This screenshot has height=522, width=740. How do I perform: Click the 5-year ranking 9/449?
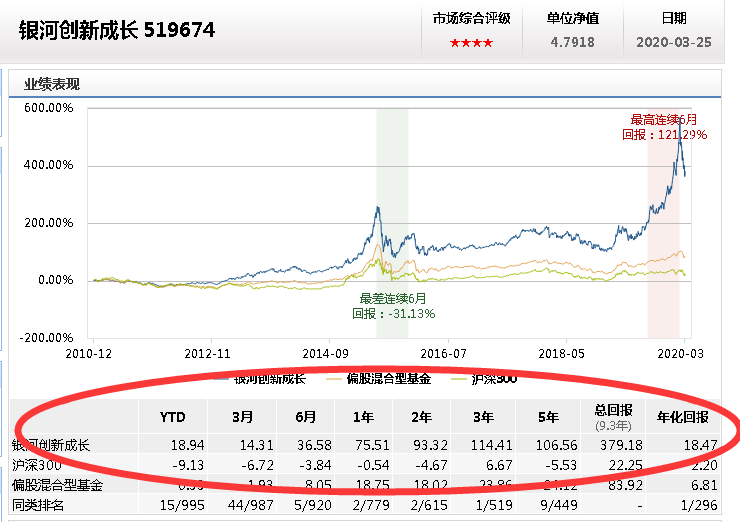click(559, 505)
